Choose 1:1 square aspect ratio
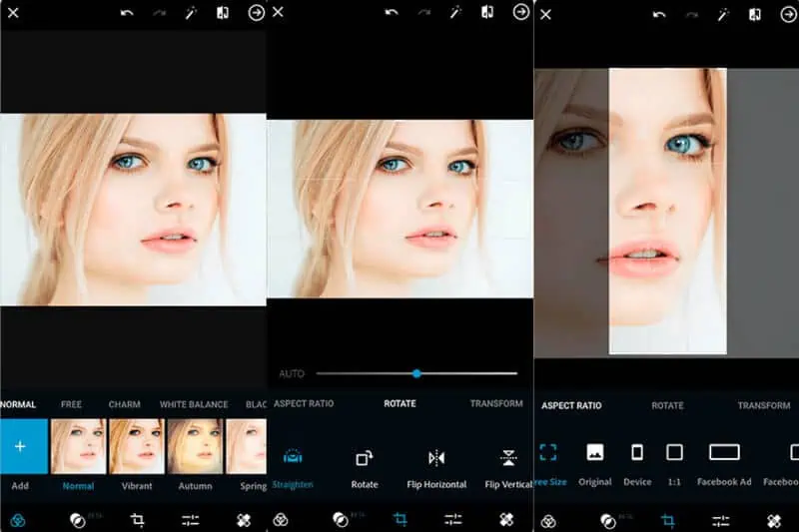The height and width of the screenshot is (532, 799). 675,464
